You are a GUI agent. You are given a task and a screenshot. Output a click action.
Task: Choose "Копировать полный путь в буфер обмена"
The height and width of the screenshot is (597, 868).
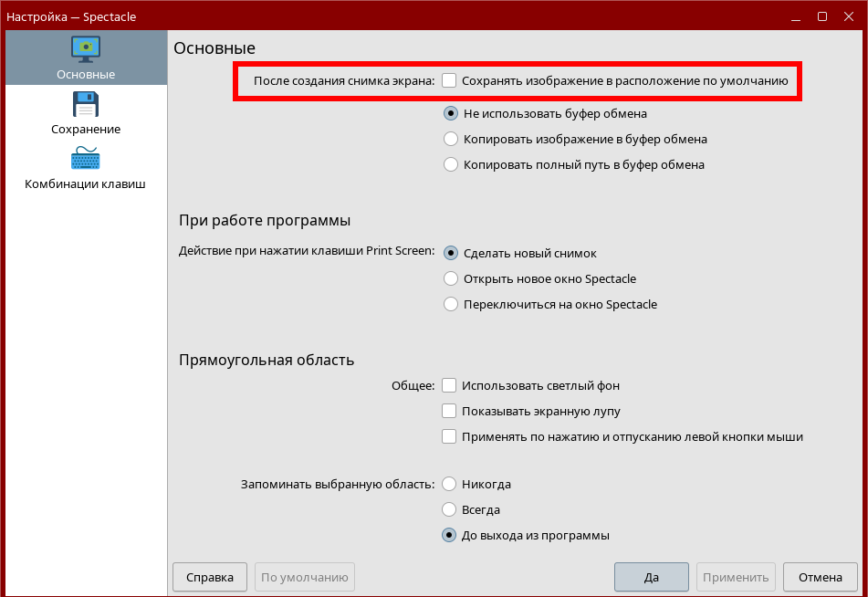click(450, 165)
